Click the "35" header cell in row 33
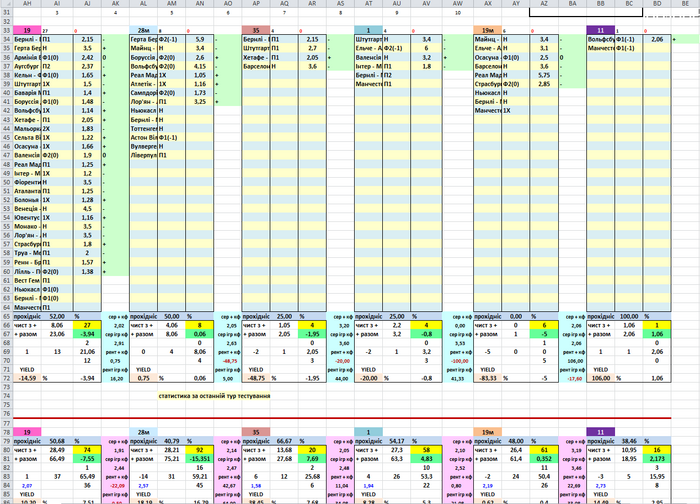 [256, 30]
